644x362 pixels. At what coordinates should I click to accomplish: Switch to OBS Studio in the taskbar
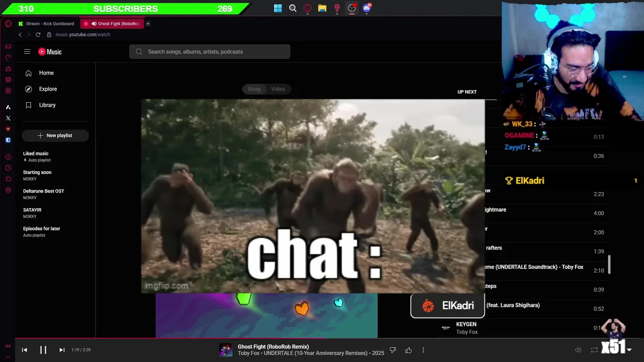click(352, 8)
